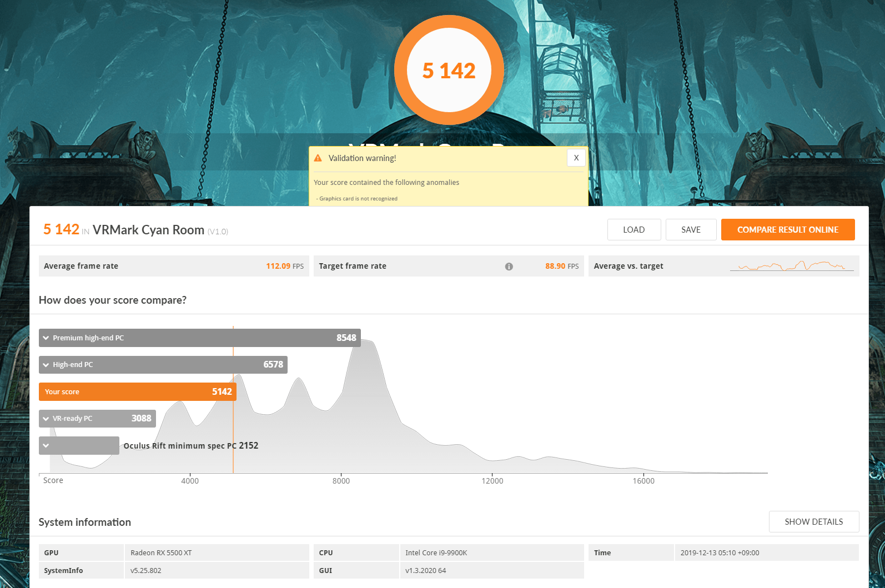Click 'VRMark Cyan Room' title text
885x588 pixels.
148,230
